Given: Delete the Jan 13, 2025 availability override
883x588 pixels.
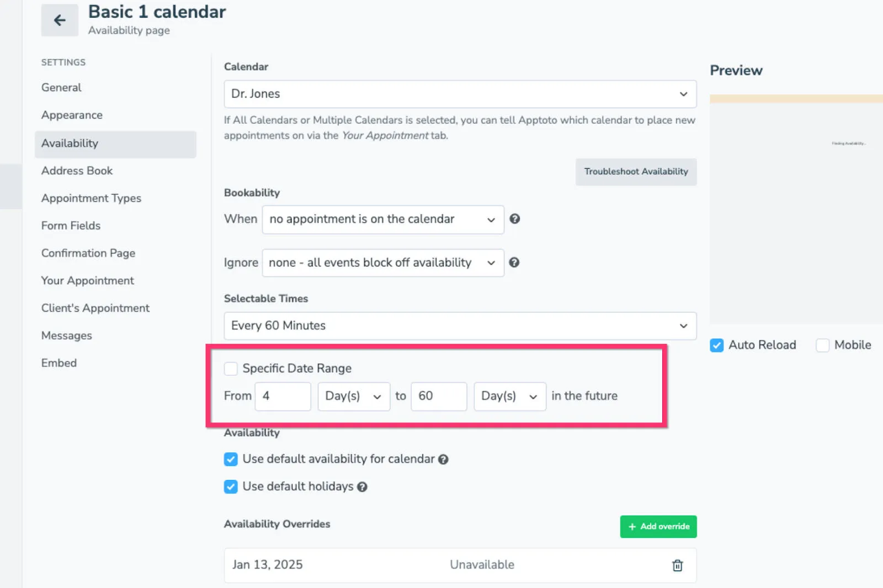Looking at the screenshot, I should [677, 565].
